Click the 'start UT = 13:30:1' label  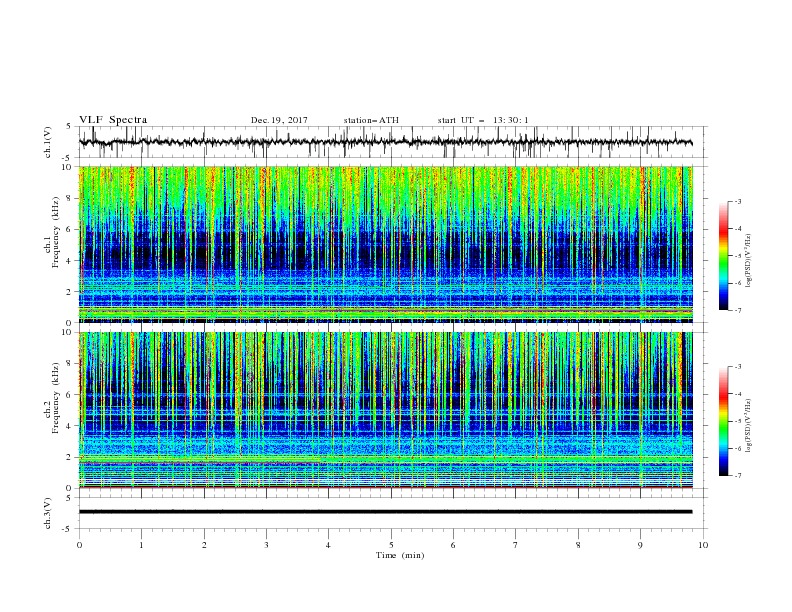[483, 120]
